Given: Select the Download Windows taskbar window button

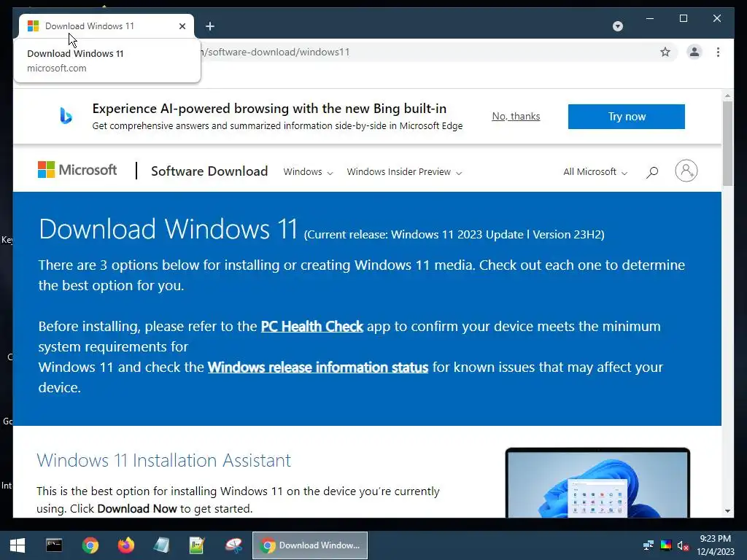Looking at the screenshot, I should [309, 545].
